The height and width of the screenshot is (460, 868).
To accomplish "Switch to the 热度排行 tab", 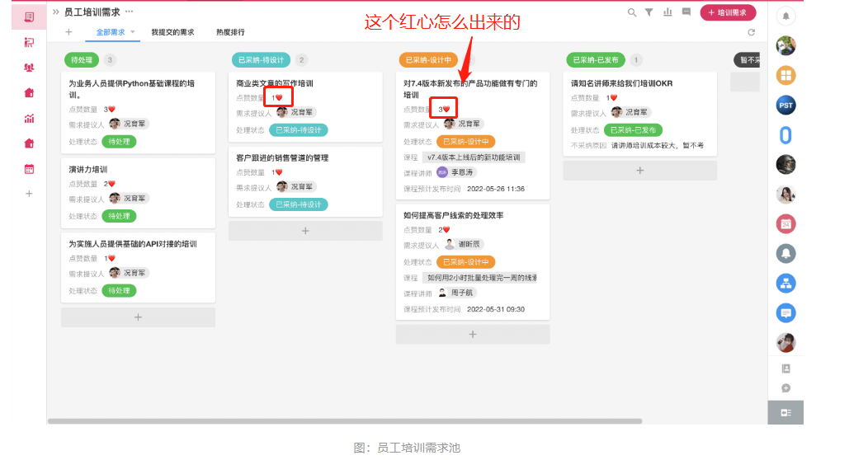I will (x=230, y=32).
